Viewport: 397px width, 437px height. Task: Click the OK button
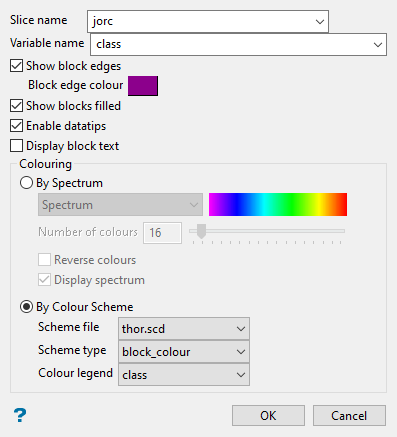(268, 416)
